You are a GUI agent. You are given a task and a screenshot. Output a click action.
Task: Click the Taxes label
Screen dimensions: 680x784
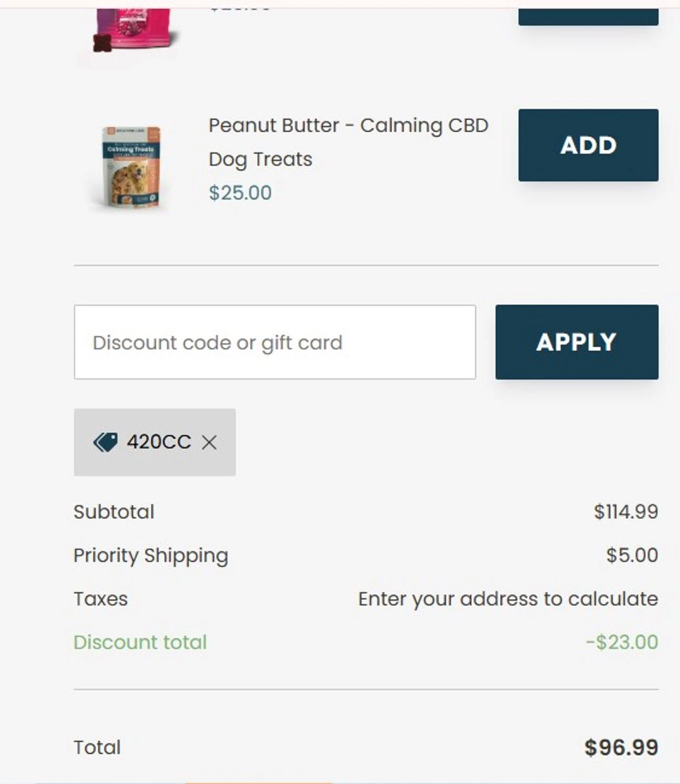(x=100, y=599)
